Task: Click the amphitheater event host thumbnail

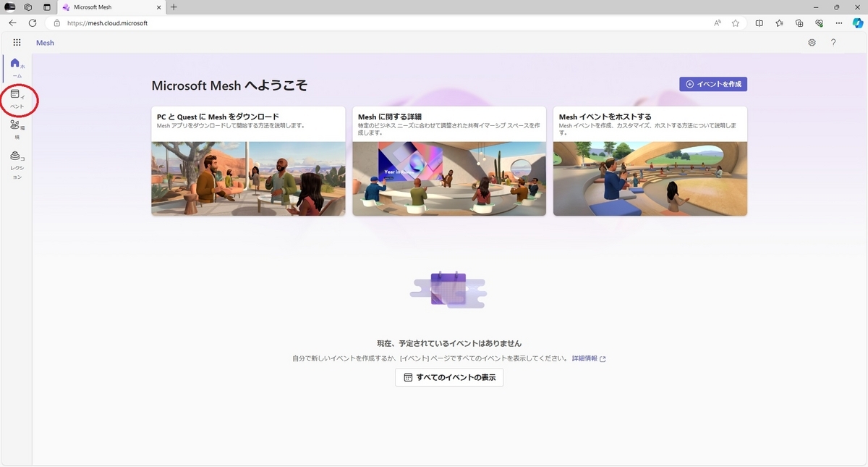Action: click(x=650, y=178)
